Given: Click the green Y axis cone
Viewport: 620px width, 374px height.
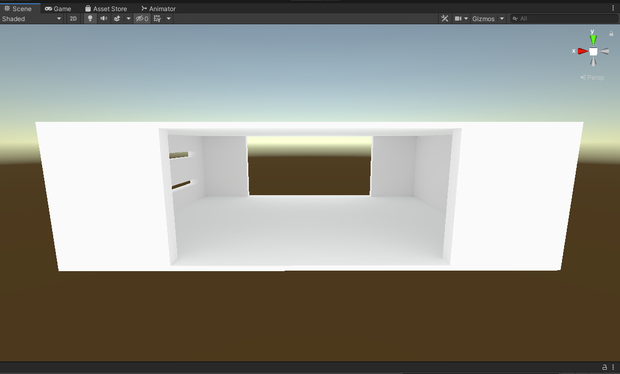Looking at the screenshot, I should point(593,39).
